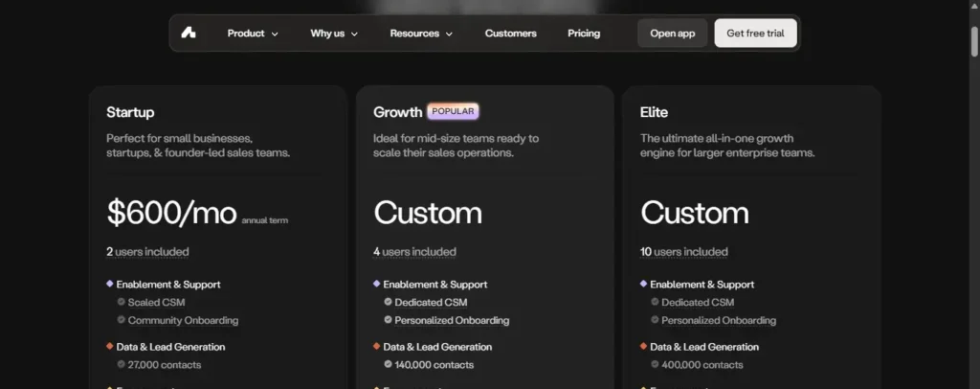Go to the Customers page
This screenshot has height=389, width=980.
[x=511, y=34]
